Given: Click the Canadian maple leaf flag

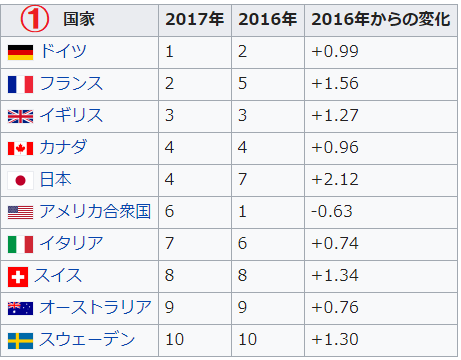Looking at the screenshot, I should point(20,148).
